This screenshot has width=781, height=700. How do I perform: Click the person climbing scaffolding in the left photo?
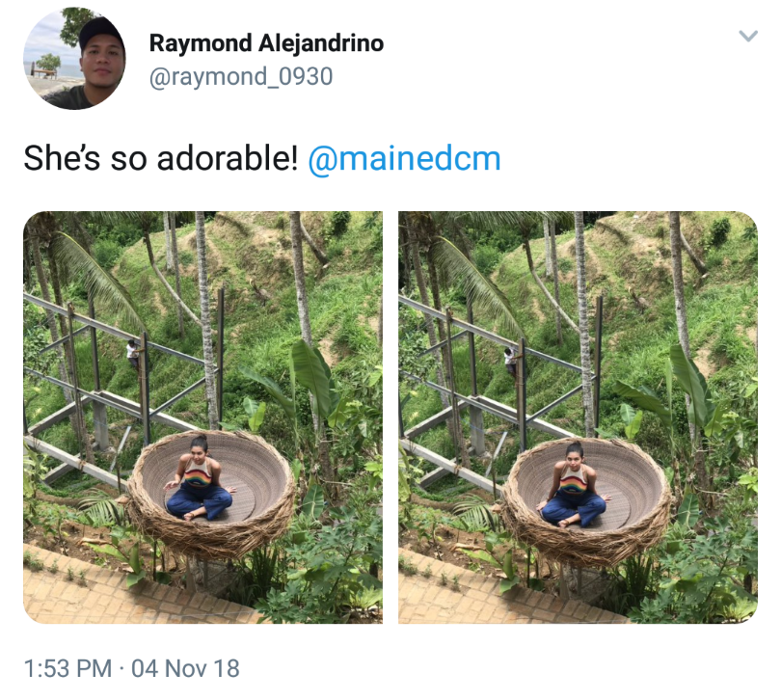[x=132, y=353]
